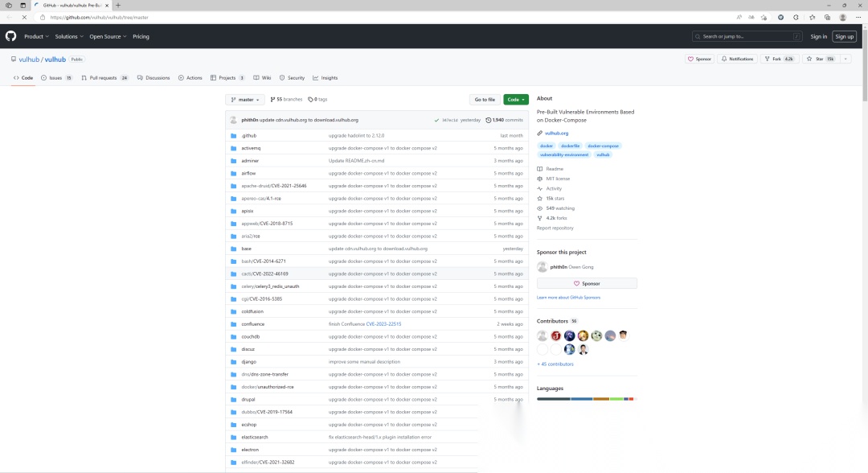Open the .github folder
This screenshot has width=868, height=473.
point(248,136)
